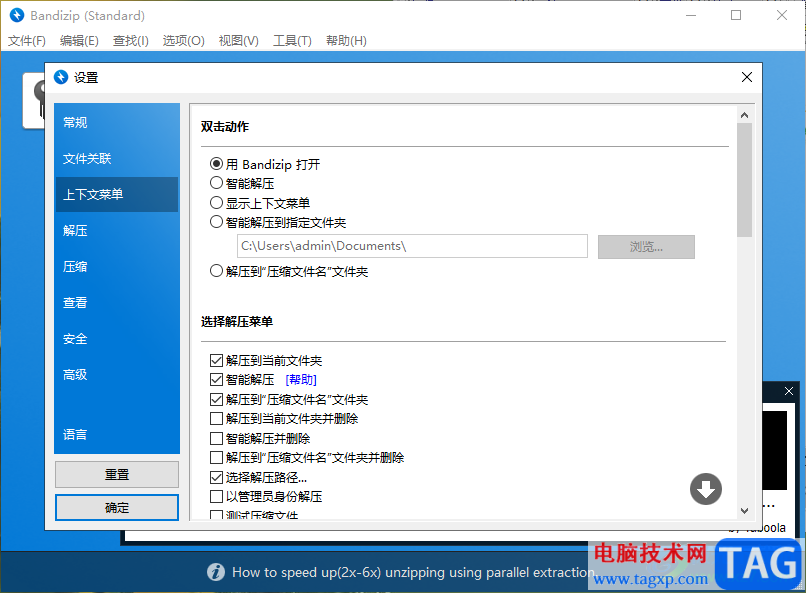Click the 重置 button
The image size is (806, 593).
(117, 474)
